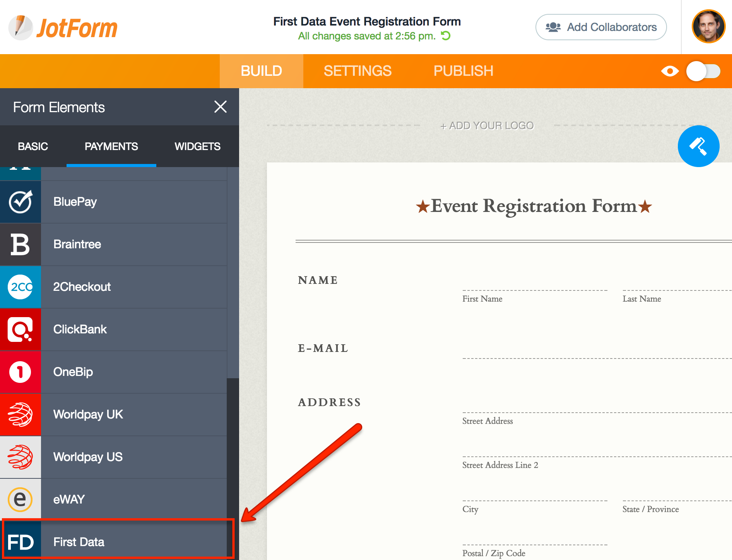This screenshot has width=732, height=560.
Task: Switch to the BASIC elements tab
Action: (x=33, y=146)
